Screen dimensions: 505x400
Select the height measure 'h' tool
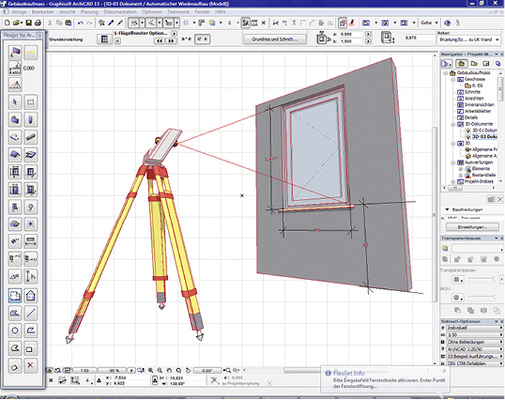point(30,276)
